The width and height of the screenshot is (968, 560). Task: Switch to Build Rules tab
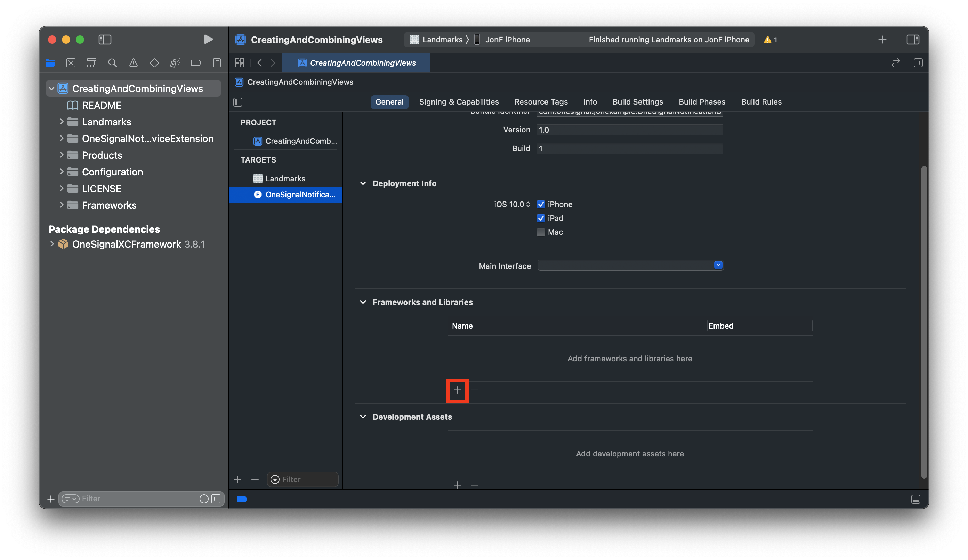point(761,102)
